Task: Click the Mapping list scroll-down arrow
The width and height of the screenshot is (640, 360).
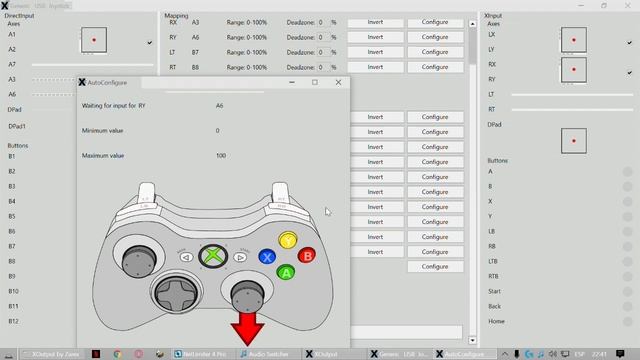Action: coord(472,340)
